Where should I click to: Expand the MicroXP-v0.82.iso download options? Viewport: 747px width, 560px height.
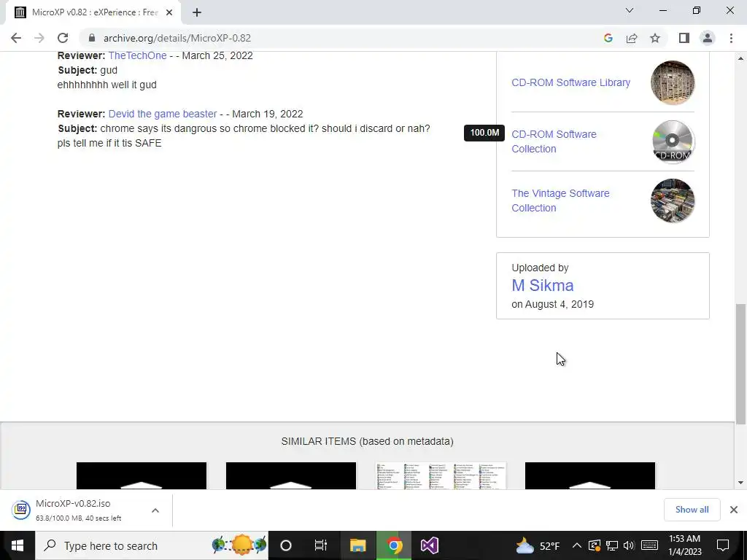[x=155, y=510]
